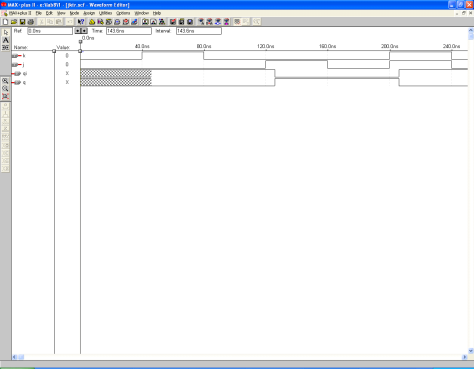Viewport: 474px width, 369px height.
Task: Click the left arrow beside the Ref field
Action: coord(78,31)
